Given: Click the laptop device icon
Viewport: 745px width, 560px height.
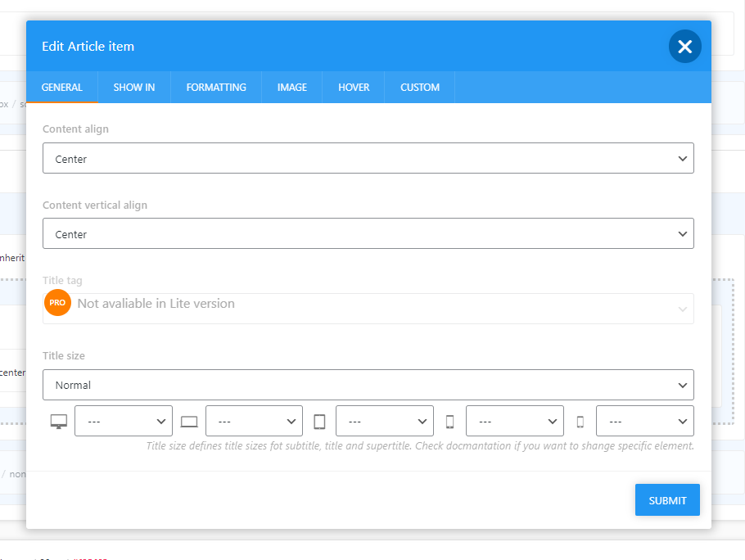Looking at the screenshot, I should [x=189, y=422].
